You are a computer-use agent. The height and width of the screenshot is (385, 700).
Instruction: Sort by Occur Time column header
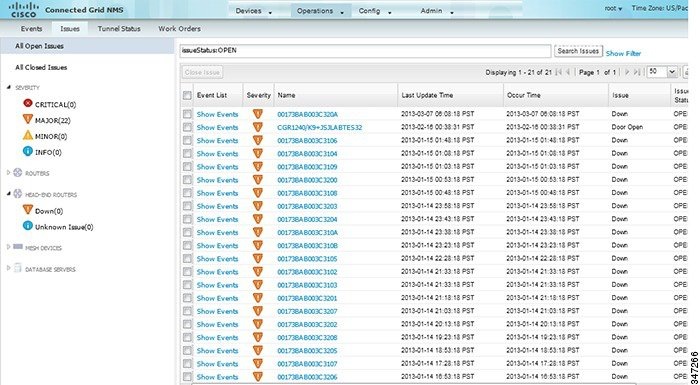click(x=556, y=95)
